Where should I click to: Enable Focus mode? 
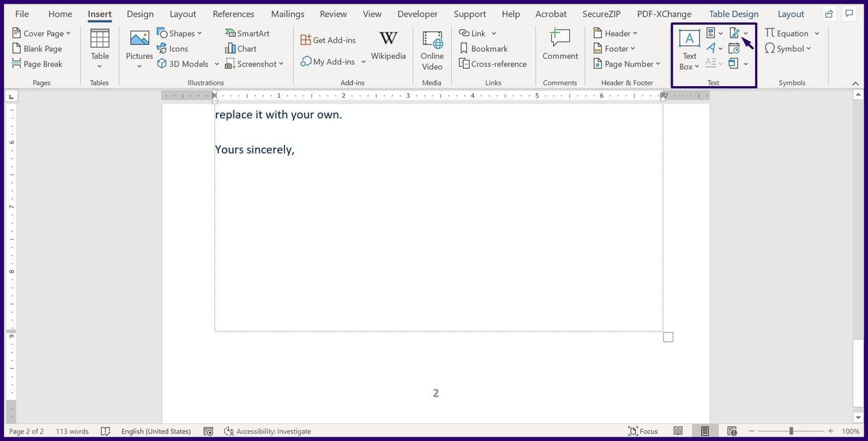click(643, 431)
